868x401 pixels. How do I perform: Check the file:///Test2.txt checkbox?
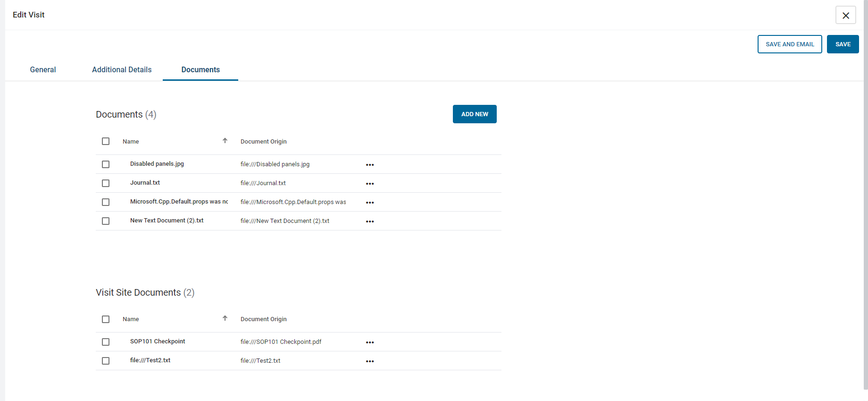(106, 361)
